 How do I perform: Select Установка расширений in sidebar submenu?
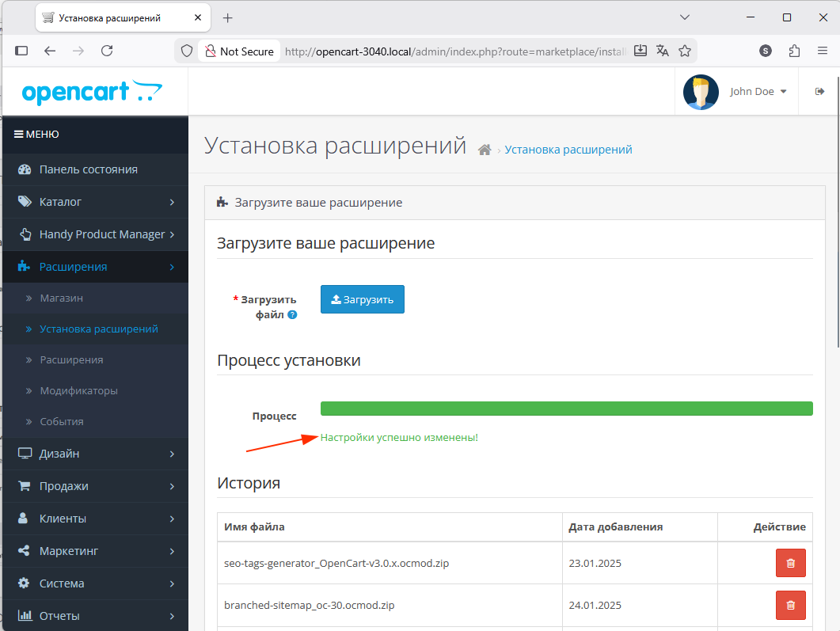click(x=99, y=329)
